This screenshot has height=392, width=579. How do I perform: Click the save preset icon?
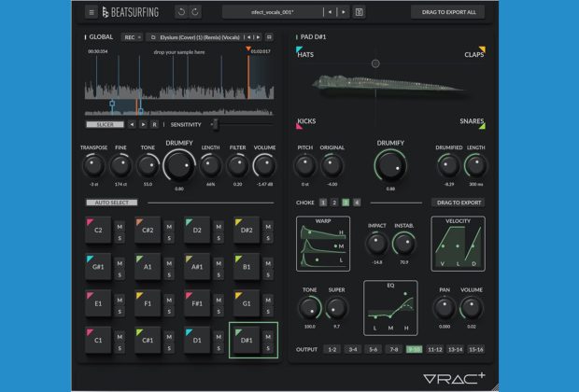(x=359, y=12)
